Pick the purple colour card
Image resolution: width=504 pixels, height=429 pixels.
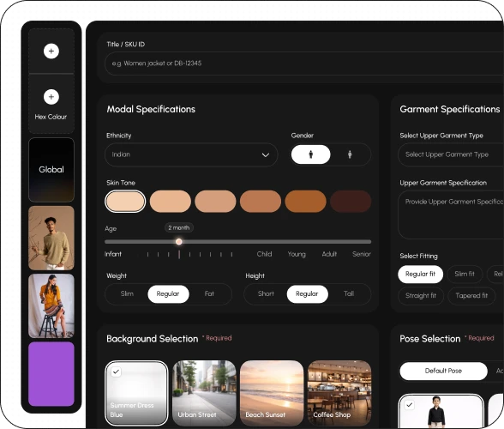(51, 373)
